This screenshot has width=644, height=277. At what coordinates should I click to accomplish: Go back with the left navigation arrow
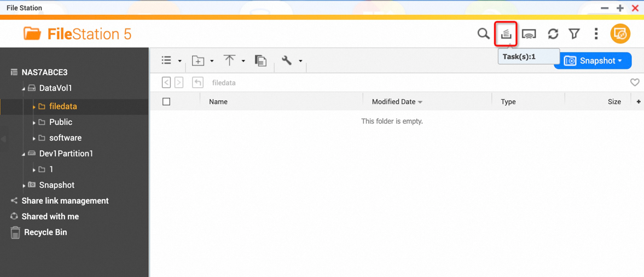[166, 83]
